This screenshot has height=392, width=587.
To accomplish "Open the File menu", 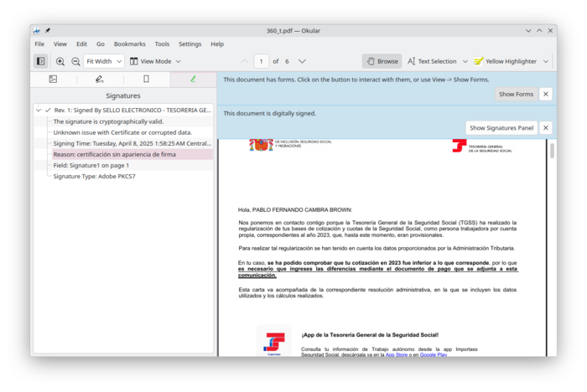I will pyautogui.click(x=39, y=44).
